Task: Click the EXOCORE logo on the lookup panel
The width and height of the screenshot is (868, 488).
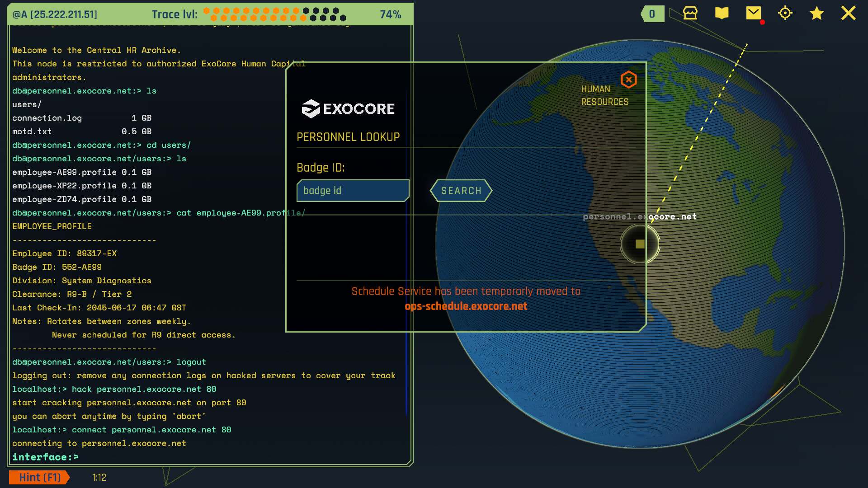Action: [349, 108]
